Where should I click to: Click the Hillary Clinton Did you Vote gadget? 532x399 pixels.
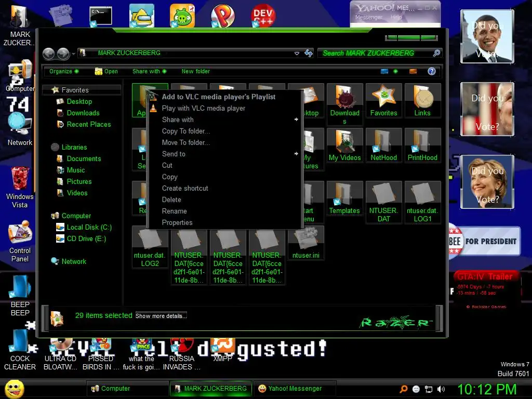(487, 181)
